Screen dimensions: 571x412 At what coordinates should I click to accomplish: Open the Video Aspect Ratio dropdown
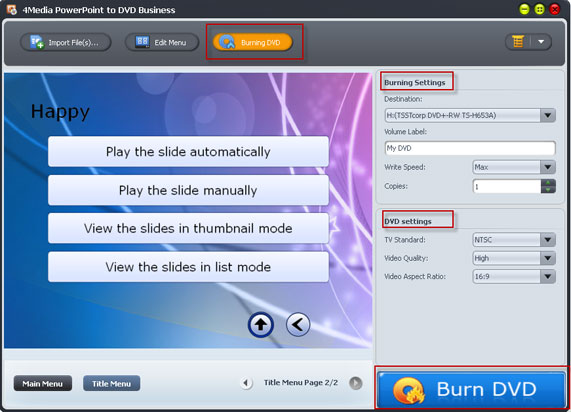click(x=514, y=276)
